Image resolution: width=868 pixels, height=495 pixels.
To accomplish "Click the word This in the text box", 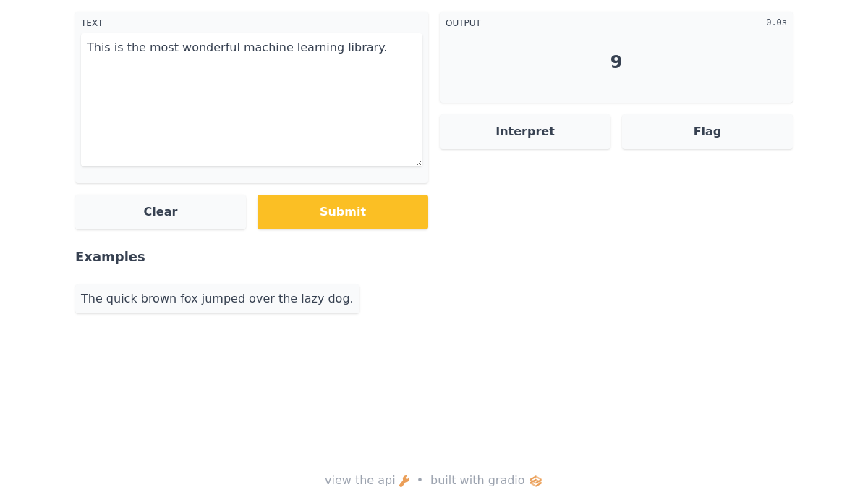I will (x=98, y=48).
